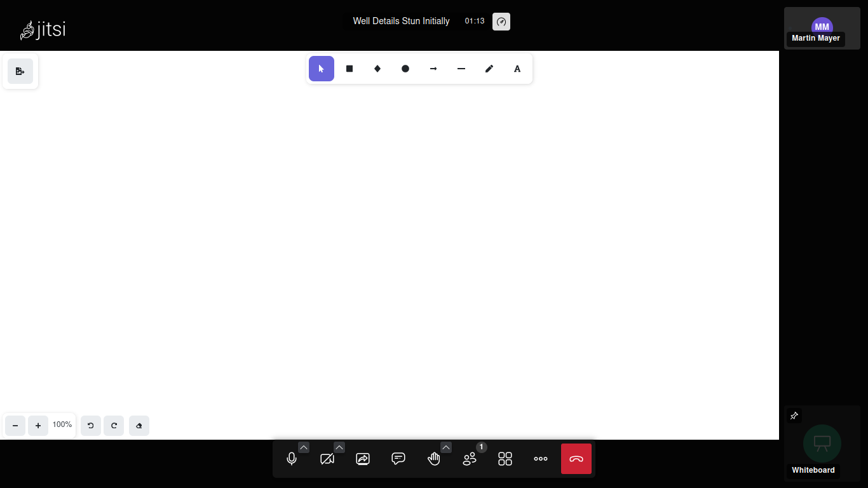Open the whiteboard library panel
This screenshot has width=868, height=488.
[20, 71]
